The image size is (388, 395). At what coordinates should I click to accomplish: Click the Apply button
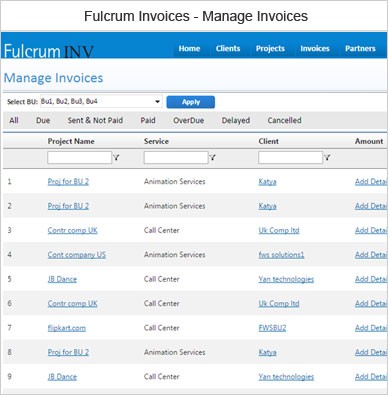[191, 102]
